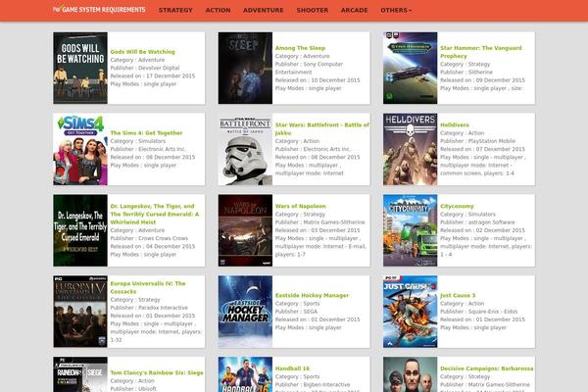Follow the Star Wars: Battlefront – Battle of Jakku link
The image size is (588, 392).
click(322, 128)
